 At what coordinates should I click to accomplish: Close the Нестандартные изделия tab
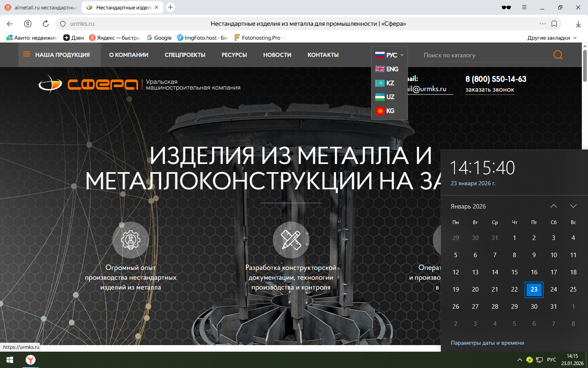(x=156, y=7)
